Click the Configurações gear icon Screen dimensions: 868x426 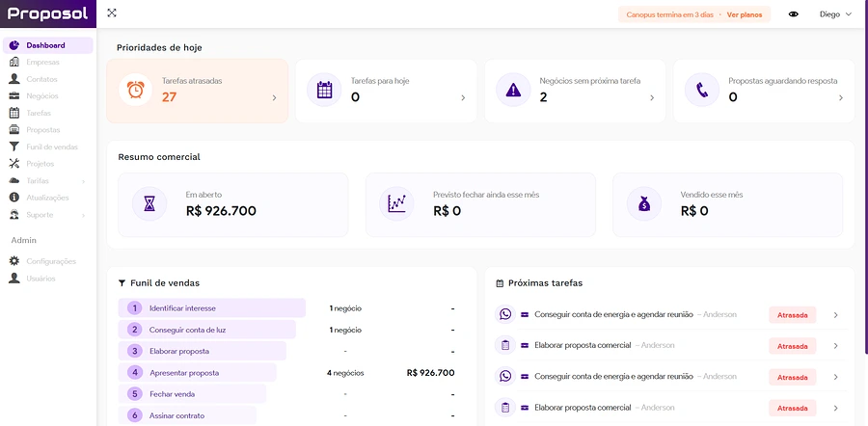click(14, 261)
